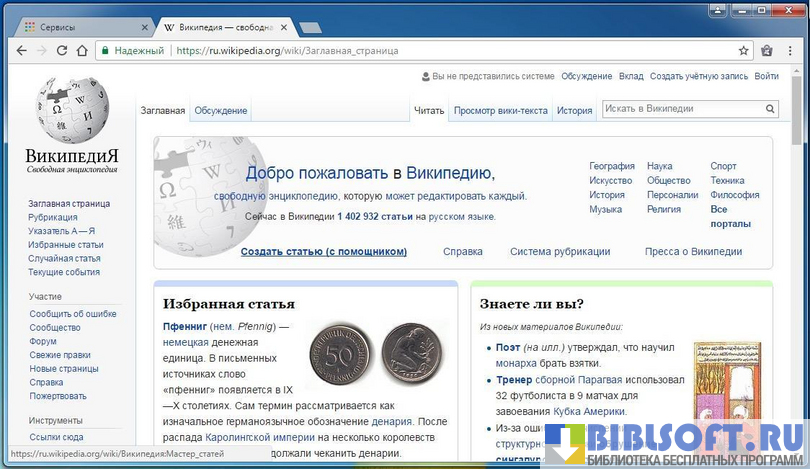The image size is (810, 469).
Task: Open the Все порталы link
Action: click(x=730, y=216)
